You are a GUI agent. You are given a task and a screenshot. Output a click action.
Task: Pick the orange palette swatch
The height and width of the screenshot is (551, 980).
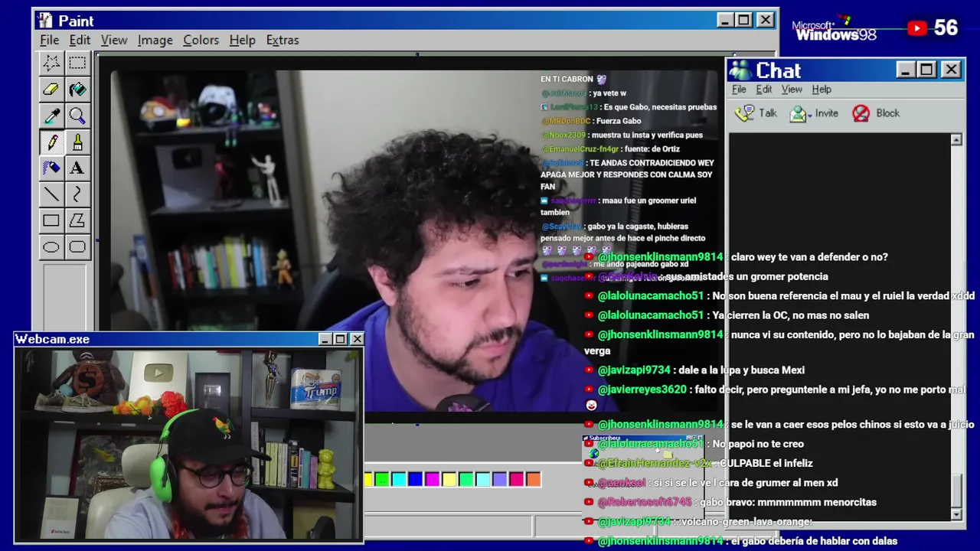tap(533, 480)
